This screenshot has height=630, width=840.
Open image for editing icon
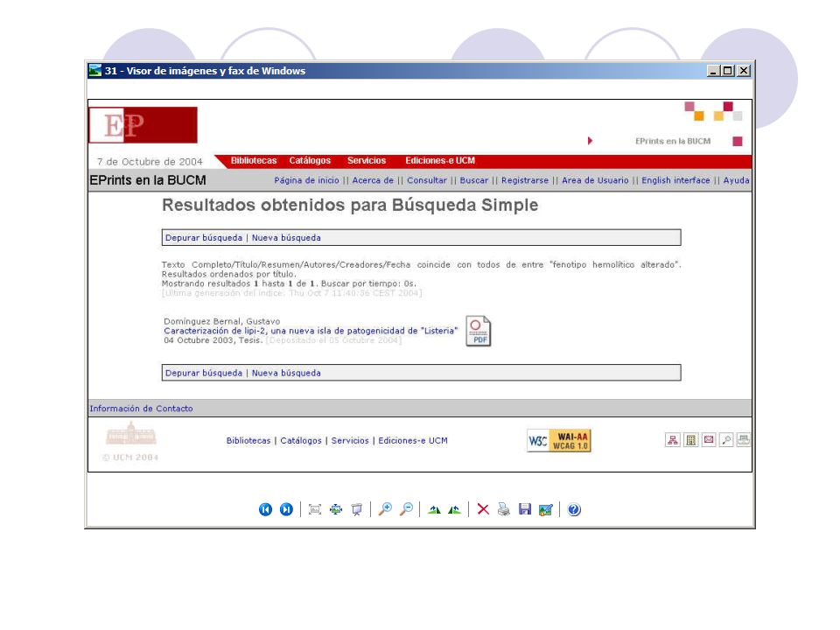tap(546, 509)
